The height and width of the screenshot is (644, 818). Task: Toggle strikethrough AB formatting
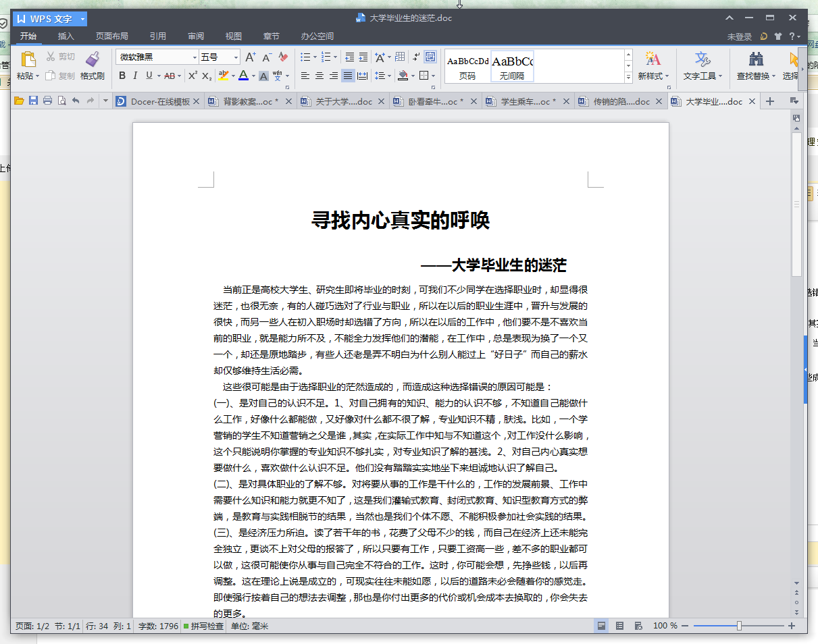click(x=170, y=76)
